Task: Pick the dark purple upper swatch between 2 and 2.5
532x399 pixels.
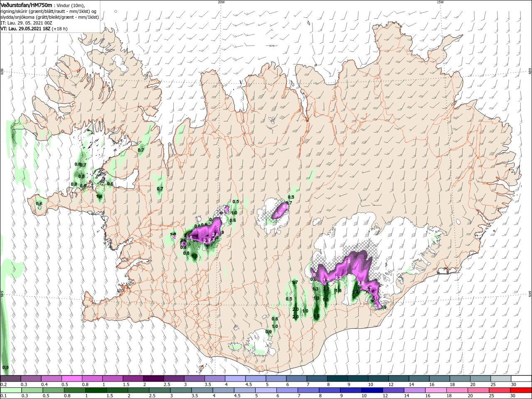Action: click(x=153, y=379)
